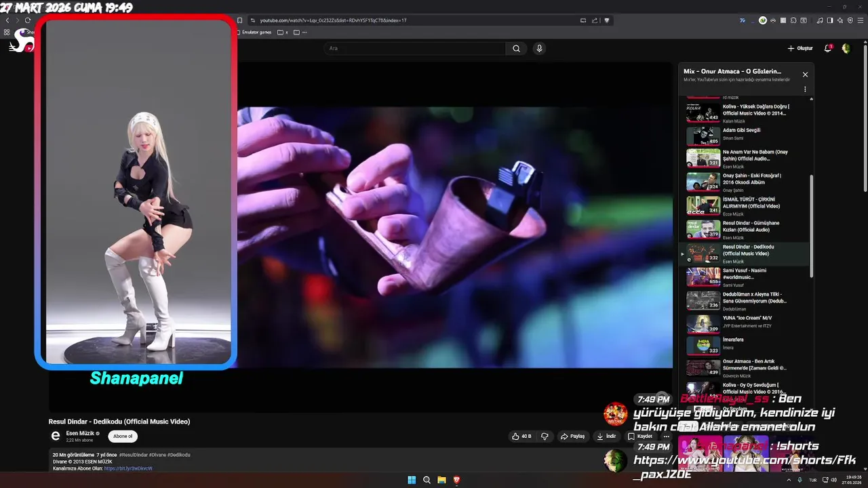Click the #ResulDindar hashtag

point(134,455)
